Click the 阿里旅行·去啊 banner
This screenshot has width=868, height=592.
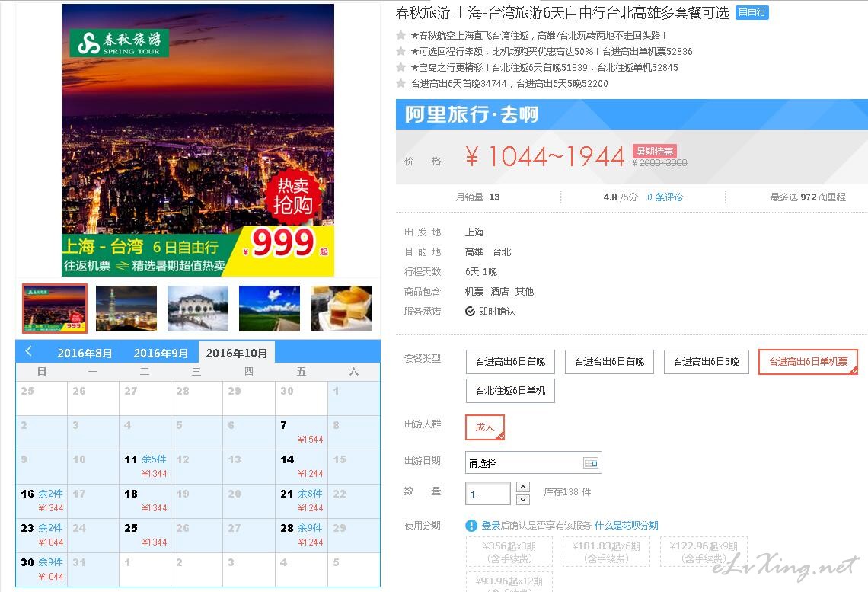coord(632,114)
